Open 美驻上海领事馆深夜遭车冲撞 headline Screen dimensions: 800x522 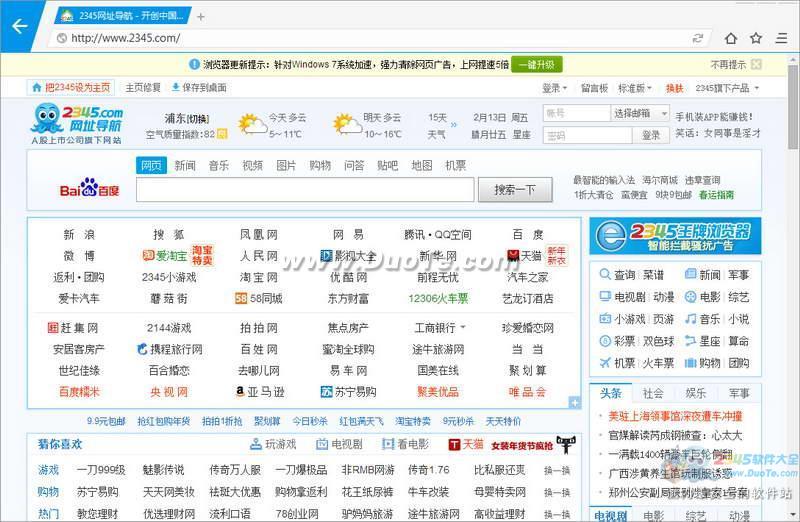tap(675, 416)
